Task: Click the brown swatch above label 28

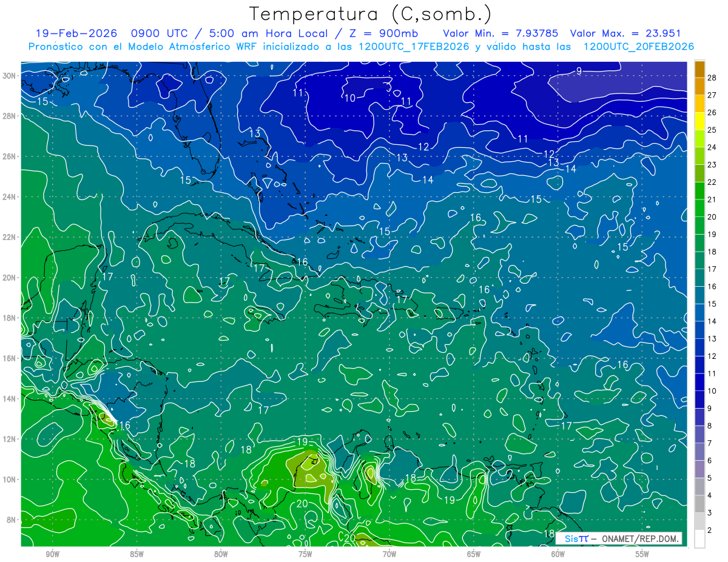Action: [x=699, y=69]
